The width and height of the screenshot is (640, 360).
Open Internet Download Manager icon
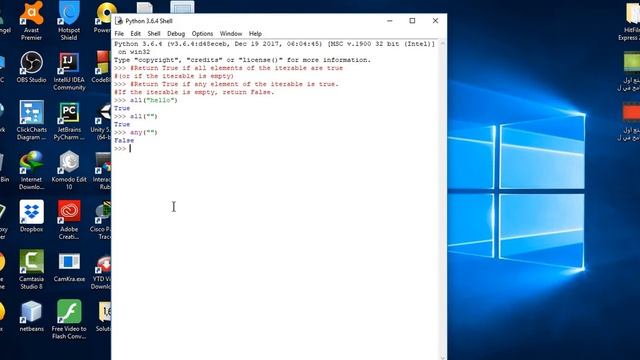pyautogui.click(x=31, y=171)
